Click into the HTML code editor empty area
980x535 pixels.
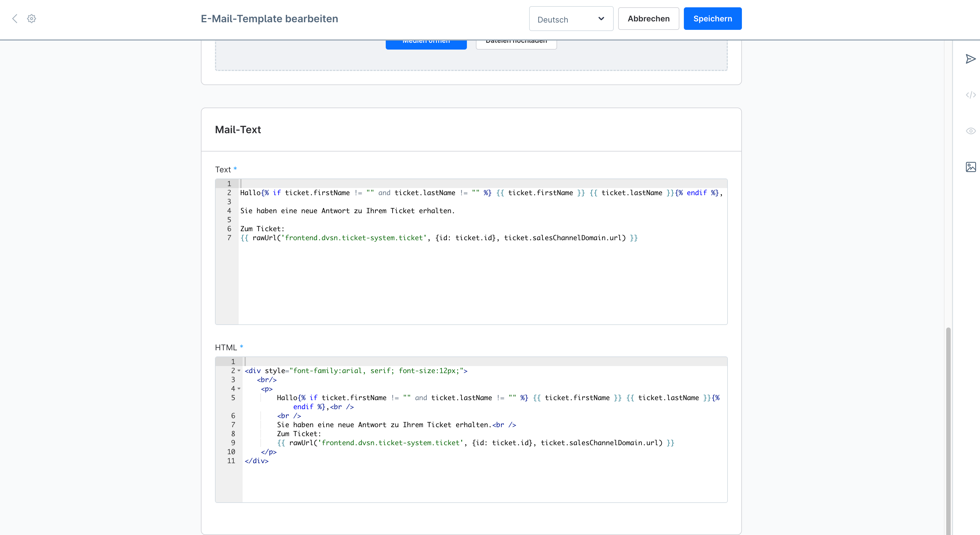(x=485, y=483)
